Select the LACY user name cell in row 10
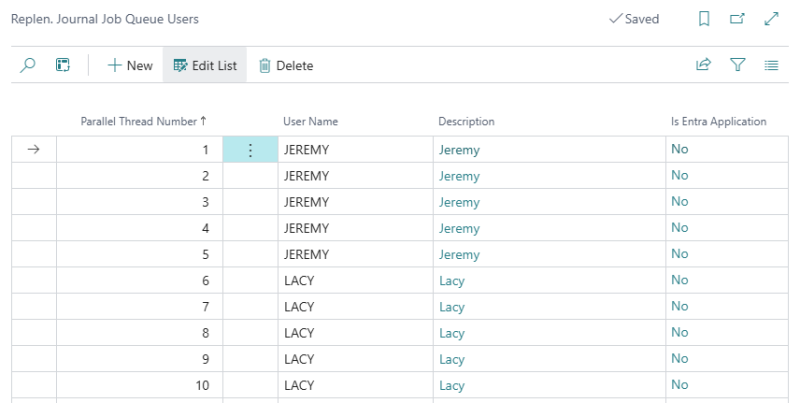 [x=299, y=385]
